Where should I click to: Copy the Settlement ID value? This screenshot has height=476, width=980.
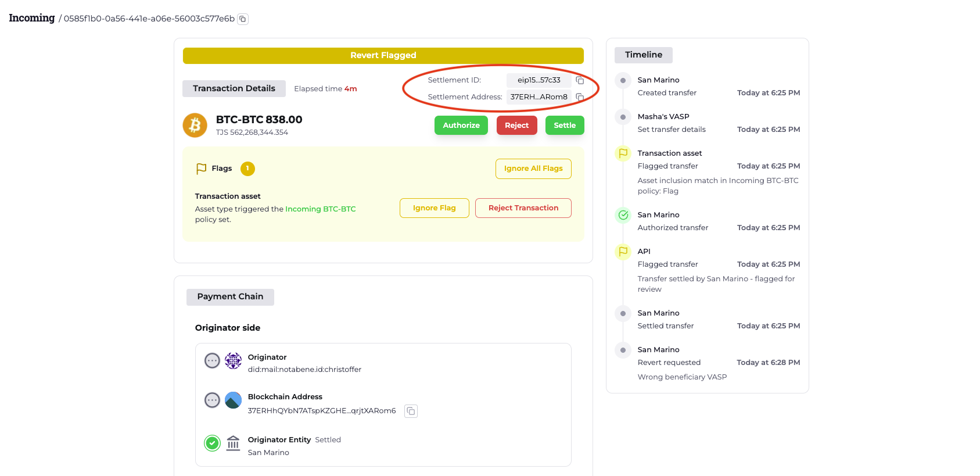coord(580,80)
